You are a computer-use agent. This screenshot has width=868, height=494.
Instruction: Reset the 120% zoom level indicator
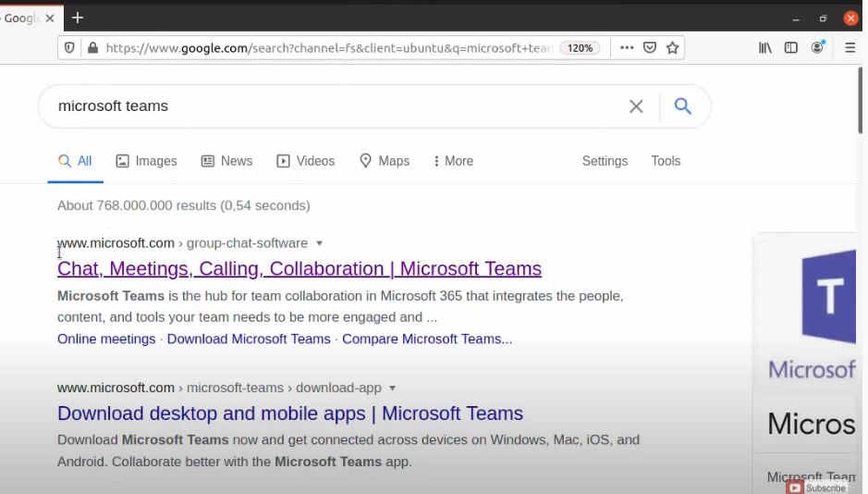coord(581,48)
